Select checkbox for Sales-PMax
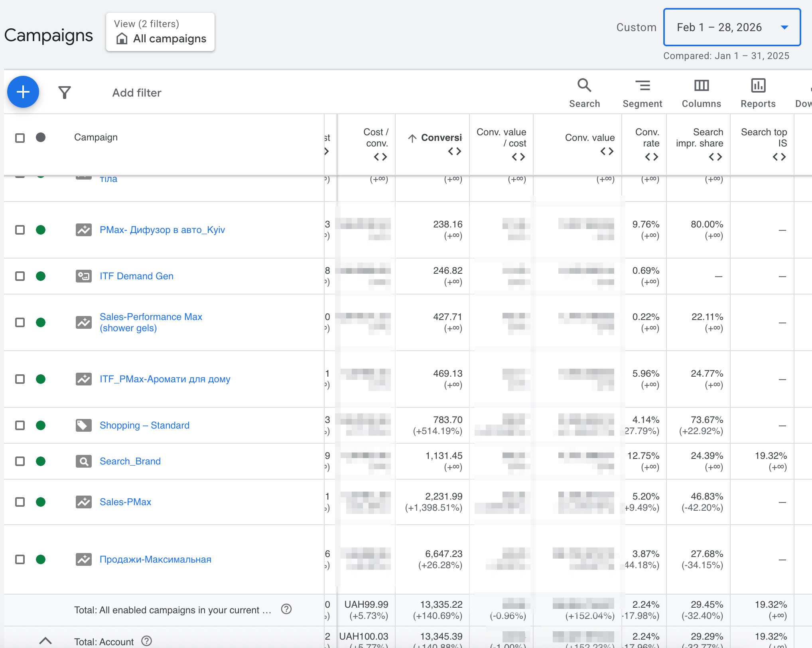Viewport: 812px width, 648px height. (20, 502)
